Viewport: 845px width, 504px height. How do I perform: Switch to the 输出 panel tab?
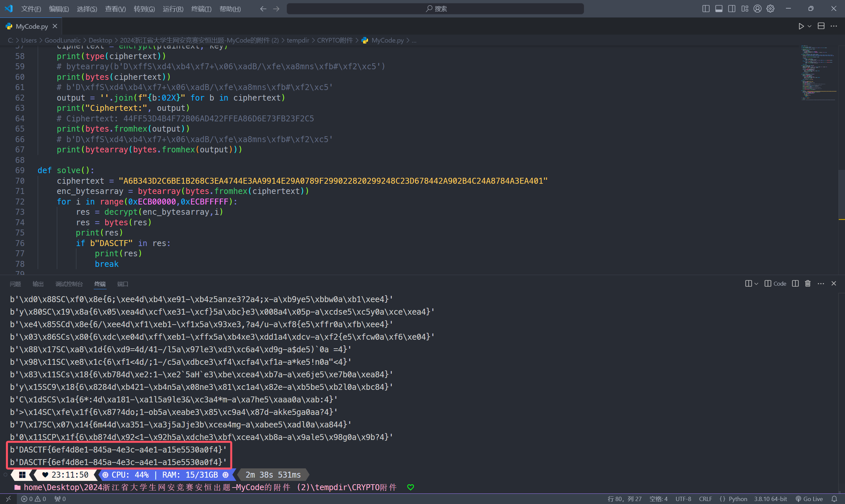point(38,284)
